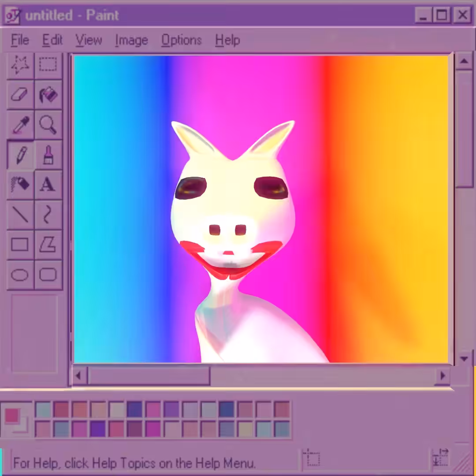Activate the Text tool letter A

coord(48,184)
